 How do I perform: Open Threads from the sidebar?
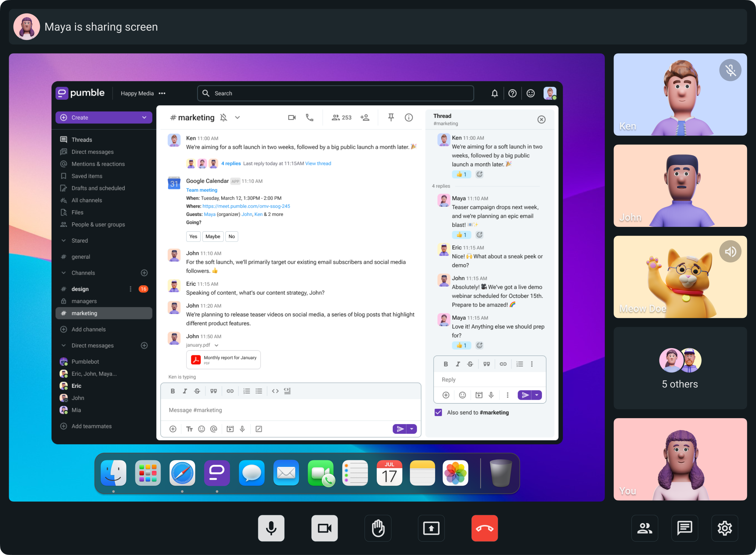[82, 139]
